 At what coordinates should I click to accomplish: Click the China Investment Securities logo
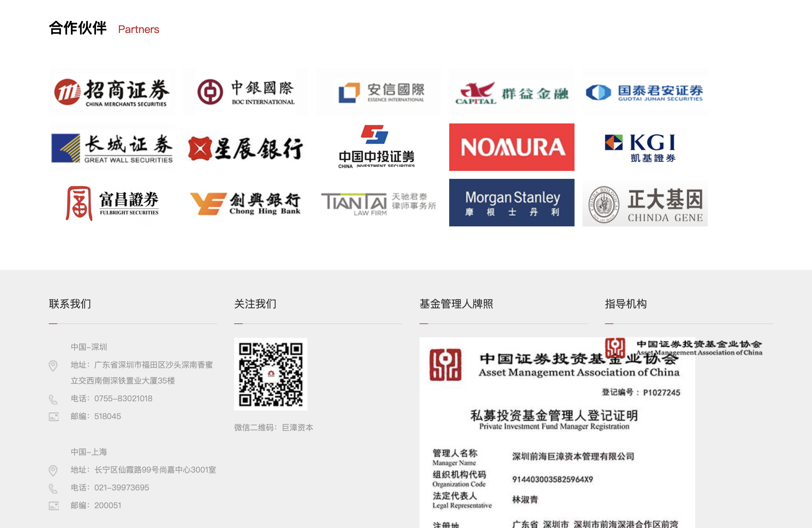[x=378, y=147]
